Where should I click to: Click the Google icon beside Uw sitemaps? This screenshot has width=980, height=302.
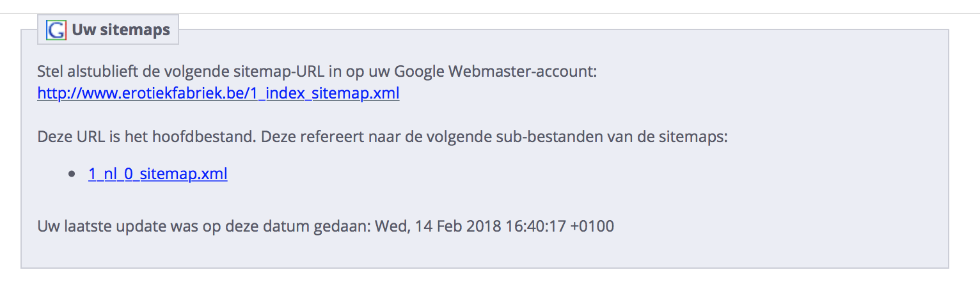(x=57, y=30)
